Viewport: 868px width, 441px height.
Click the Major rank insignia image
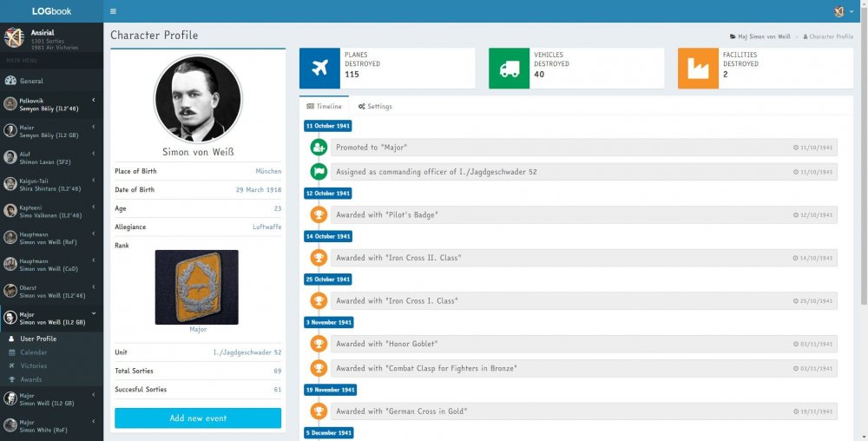pyautogui.click(x=196, y=287)
